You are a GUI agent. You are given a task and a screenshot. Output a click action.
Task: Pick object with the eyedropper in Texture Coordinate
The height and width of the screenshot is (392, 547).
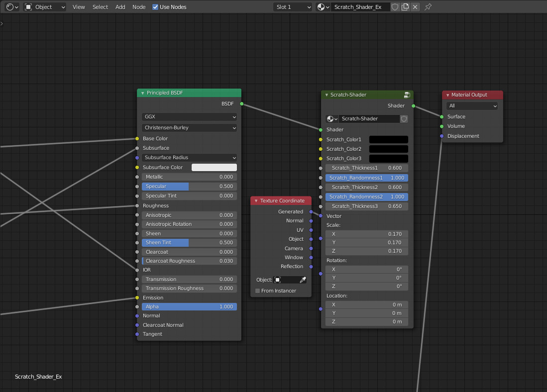tap(302, 280)
